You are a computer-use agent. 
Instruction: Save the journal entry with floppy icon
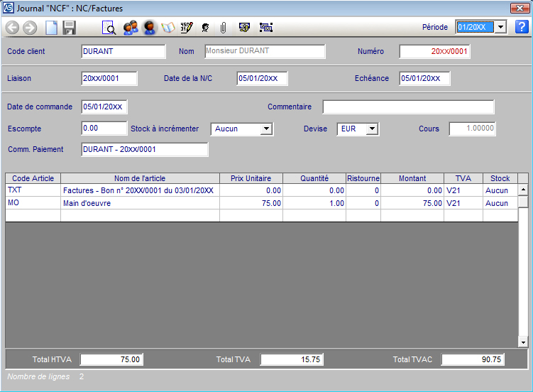tap(69, 28)
